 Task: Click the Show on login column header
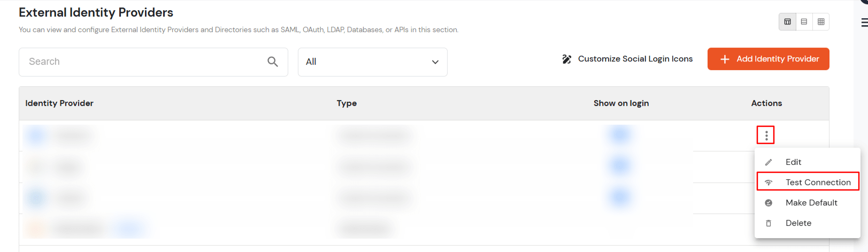pos(621,103)
